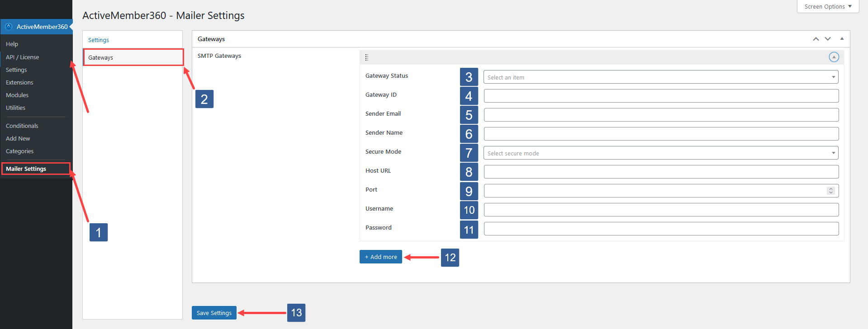Click the Gateway Status label
This screenshot has width=868, height=329.
pyautogui.click(x=387, y=75)
